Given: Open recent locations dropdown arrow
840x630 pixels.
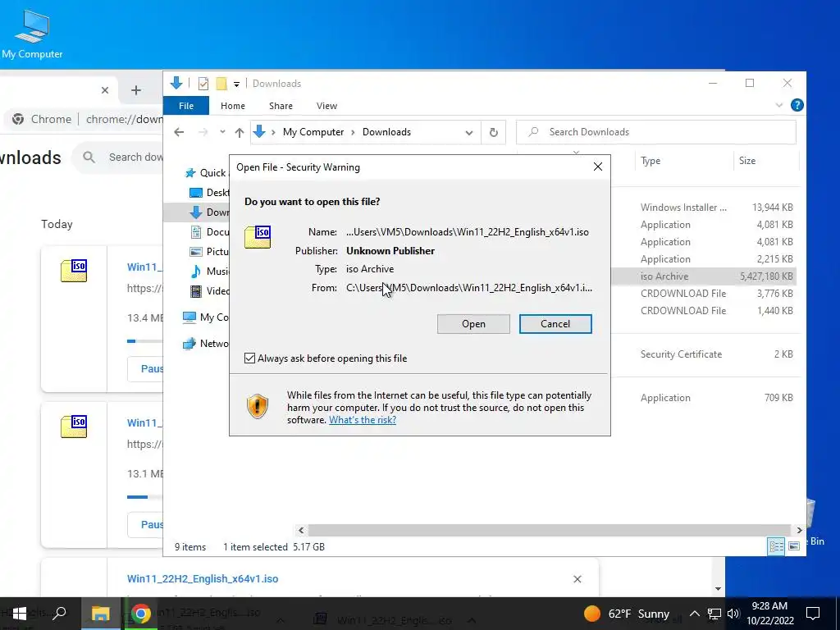Looking at the screenshot, I should coord(222,132).
